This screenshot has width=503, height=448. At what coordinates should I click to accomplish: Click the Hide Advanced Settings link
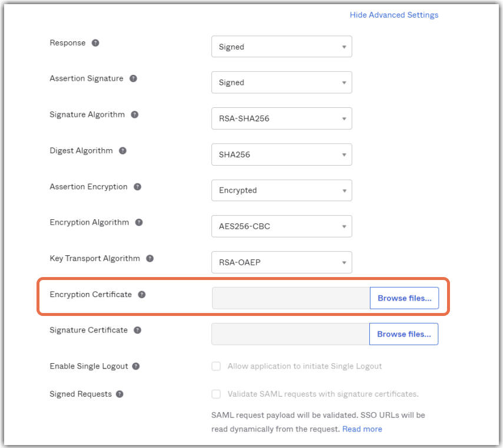tap(393, 15)
